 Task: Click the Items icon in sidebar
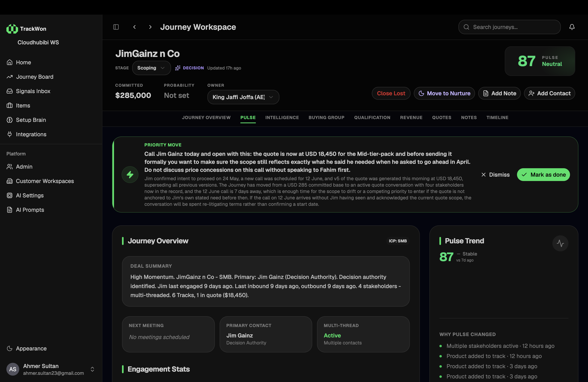click(x=10, y=105)
